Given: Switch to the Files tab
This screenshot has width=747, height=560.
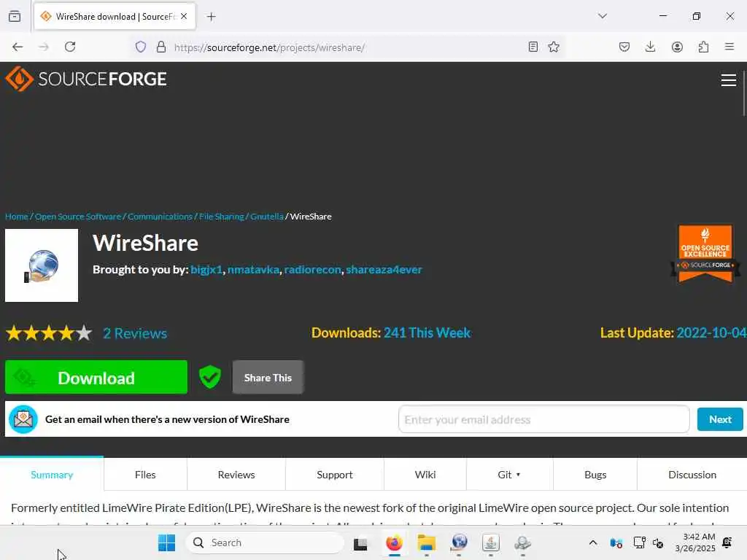Looking at the screenshot, I should tap(145, 474).
